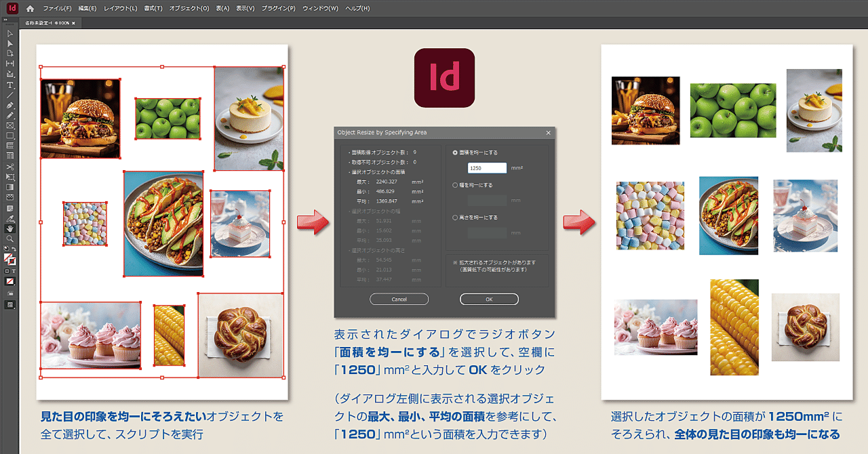
Task: Open the InDesign Home screen icon
Action: 29,8
